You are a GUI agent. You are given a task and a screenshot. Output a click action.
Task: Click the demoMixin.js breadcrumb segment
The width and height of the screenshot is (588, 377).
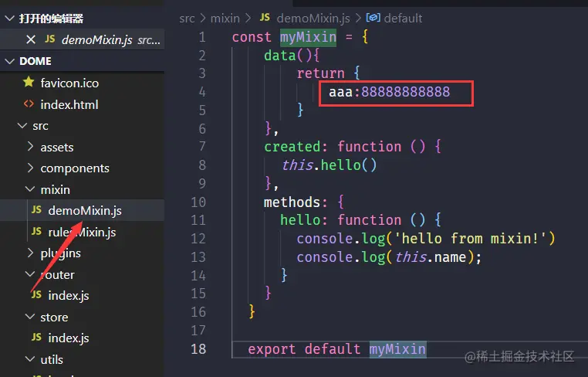tap(313, 18)
